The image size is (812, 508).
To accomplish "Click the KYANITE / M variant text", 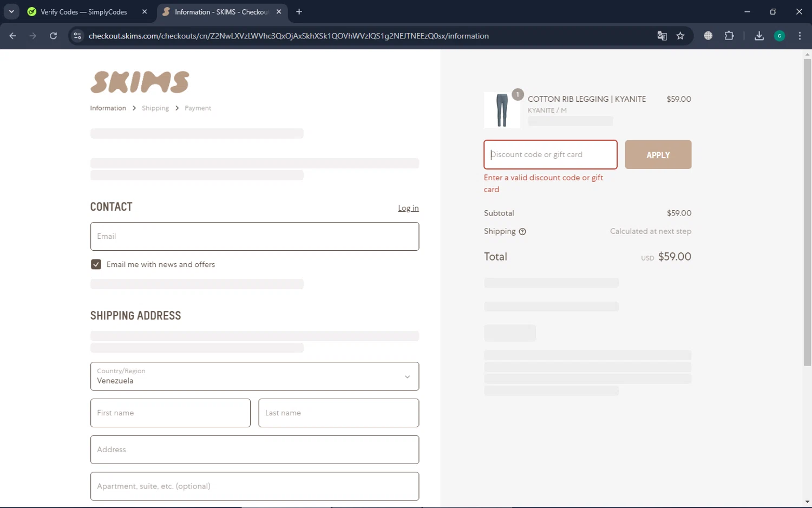I will (547, 110).
